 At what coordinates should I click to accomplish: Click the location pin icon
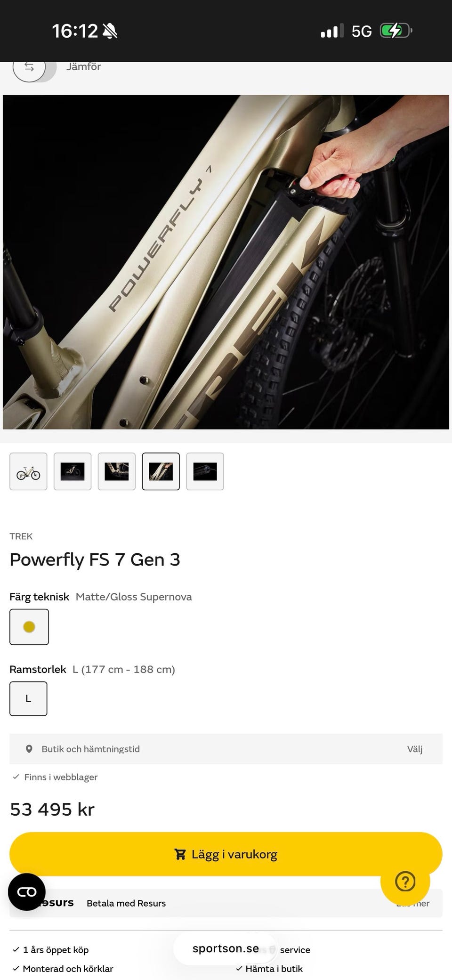(x=29, y=749)
